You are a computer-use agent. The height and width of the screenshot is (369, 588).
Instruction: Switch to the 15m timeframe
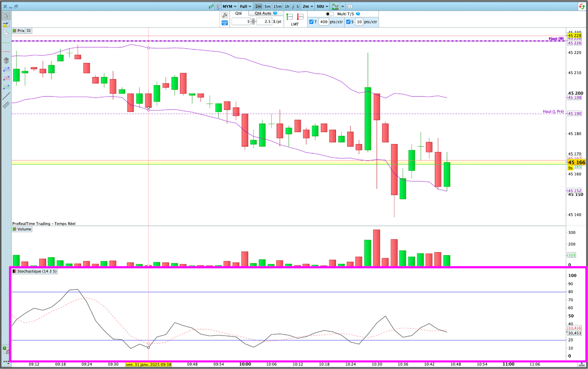click(277, 6)
